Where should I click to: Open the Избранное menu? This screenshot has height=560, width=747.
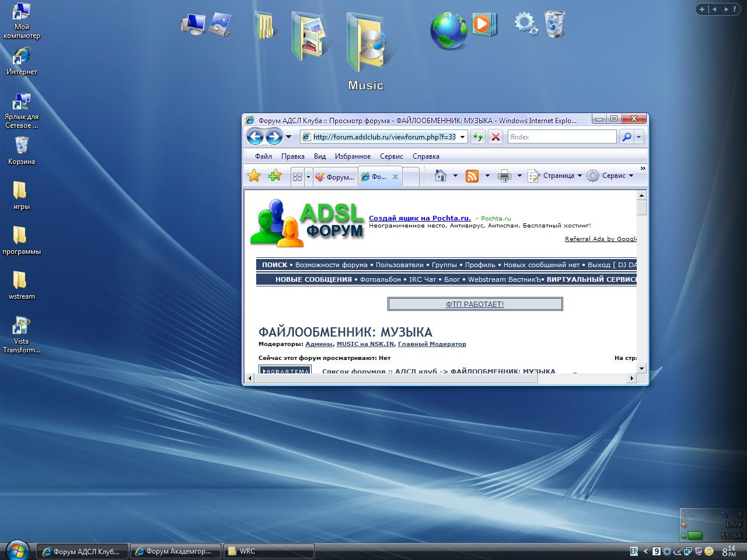pyautogui.click(x=352, y=156)
